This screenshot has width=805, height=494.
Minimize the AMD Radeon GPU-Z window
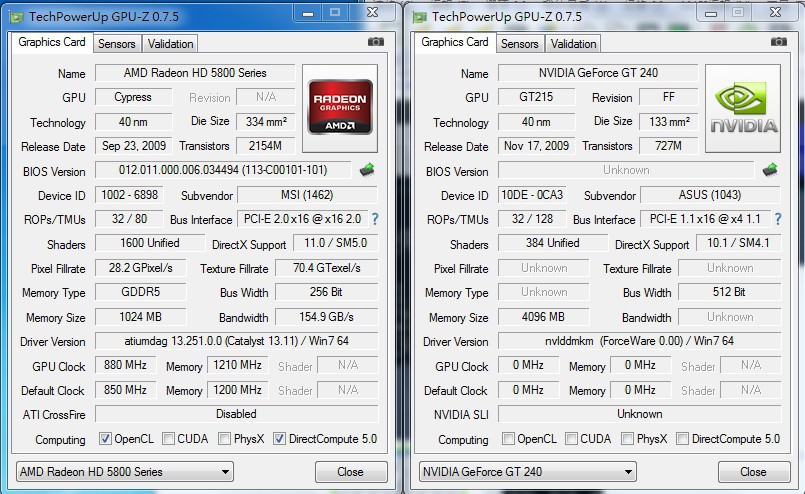click(x=308, y=13)
